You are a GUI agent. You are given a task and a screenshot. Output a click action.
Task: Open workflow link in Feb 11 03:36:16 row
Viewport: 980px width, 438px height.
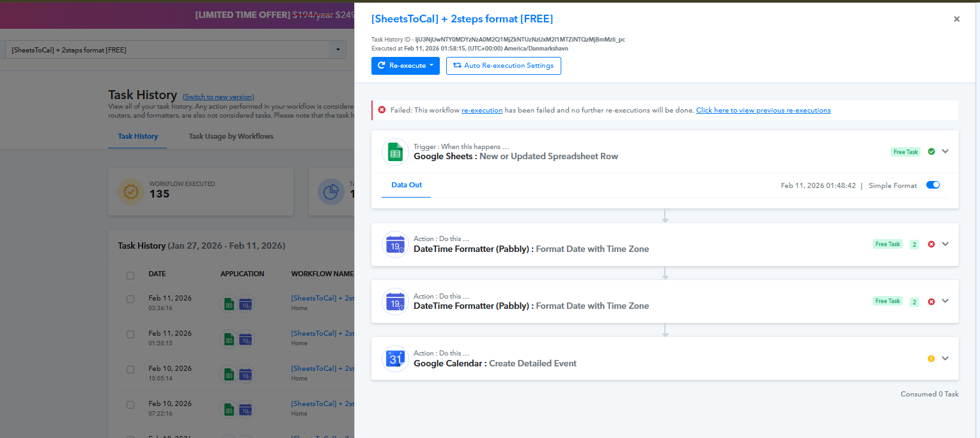click(323, 298)
